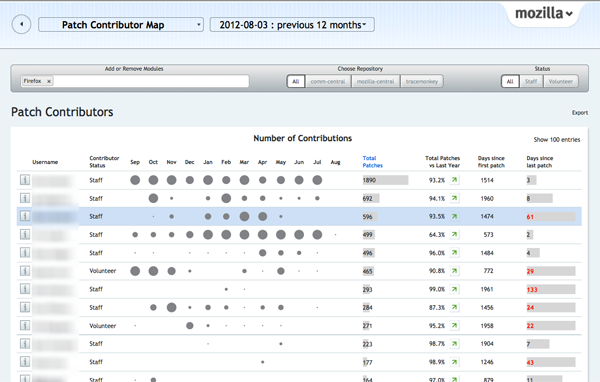Click green trend arrow next to 99.0%

[x=454, y=289]
